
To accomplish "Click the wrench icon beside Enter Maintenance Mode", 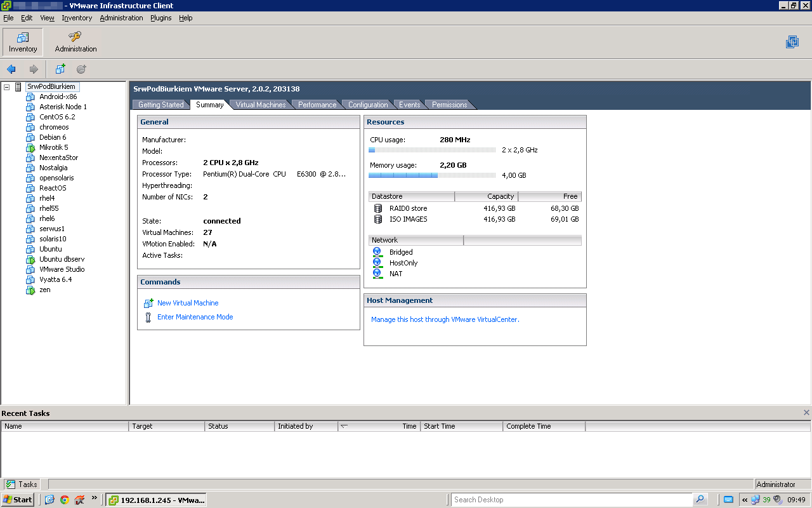I will click(x=148, y=317).
